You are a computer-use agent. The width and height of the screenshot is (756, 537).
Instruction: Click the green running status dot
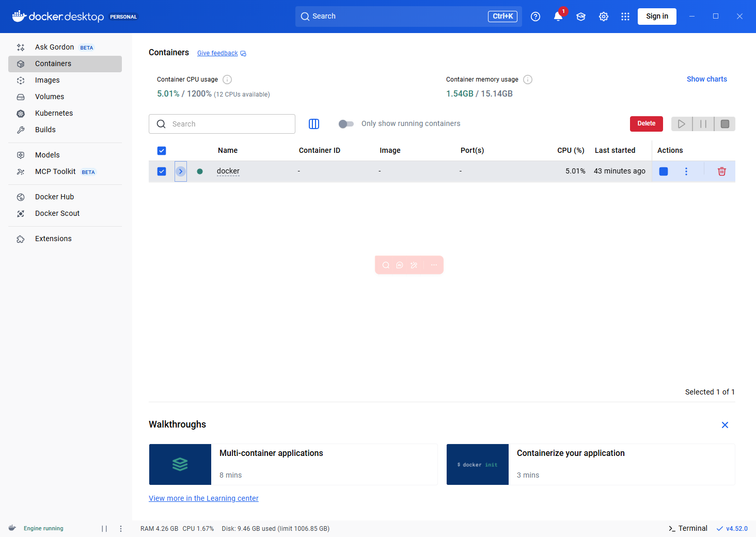pyautogui.click(x=200, y=171)
